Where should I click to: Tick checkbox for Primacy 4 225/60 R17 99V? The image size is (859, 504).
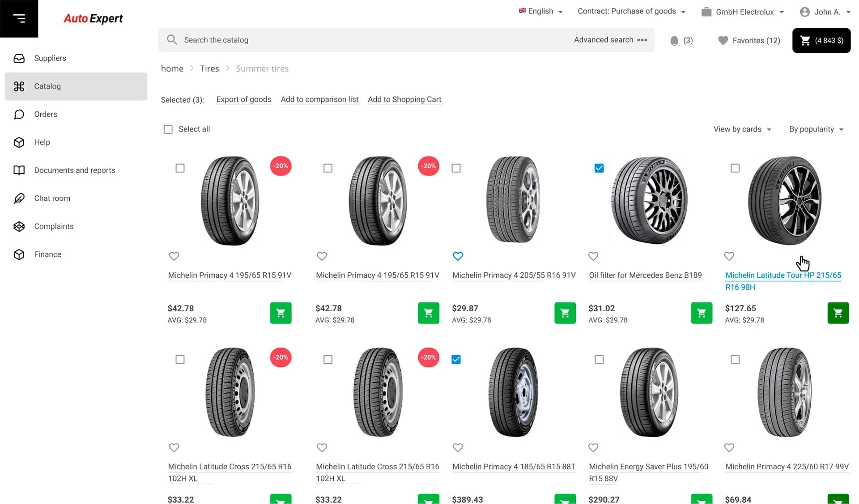[735, 360]
